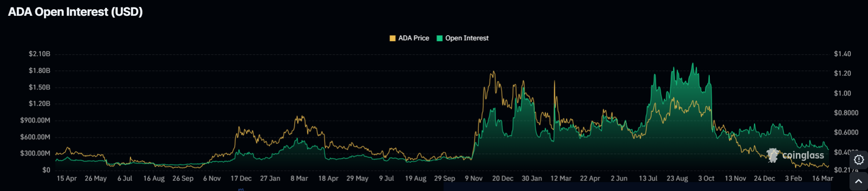
Task: Click the 18 Apr date label
Action: pyautogui.click(x=329, y=178)
